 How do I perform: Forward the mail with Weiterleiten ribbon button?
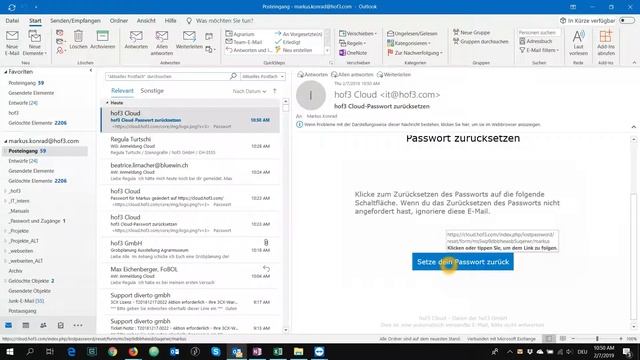189,40
